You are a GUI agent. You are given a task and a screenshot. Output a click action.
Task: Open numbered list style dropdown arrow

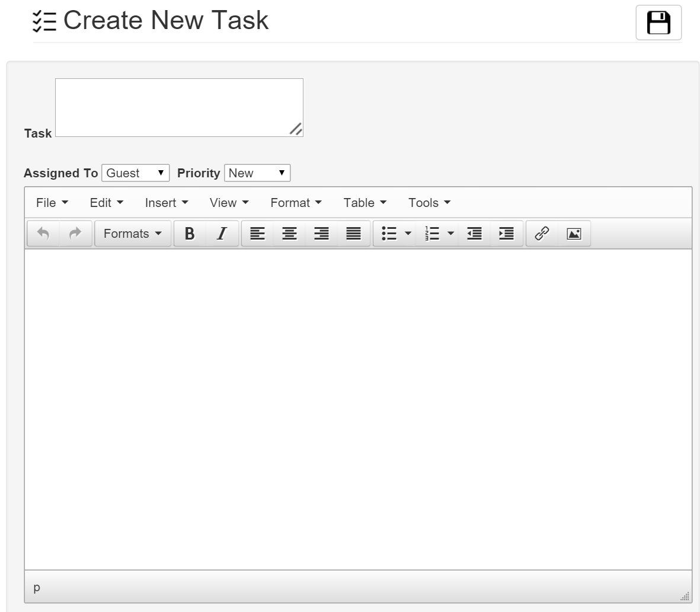(x=451, y=233)
